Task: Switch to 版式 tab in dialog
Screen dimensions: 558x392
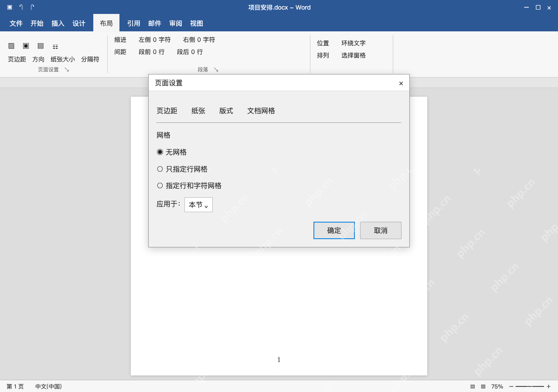Action: click(226, 111)
